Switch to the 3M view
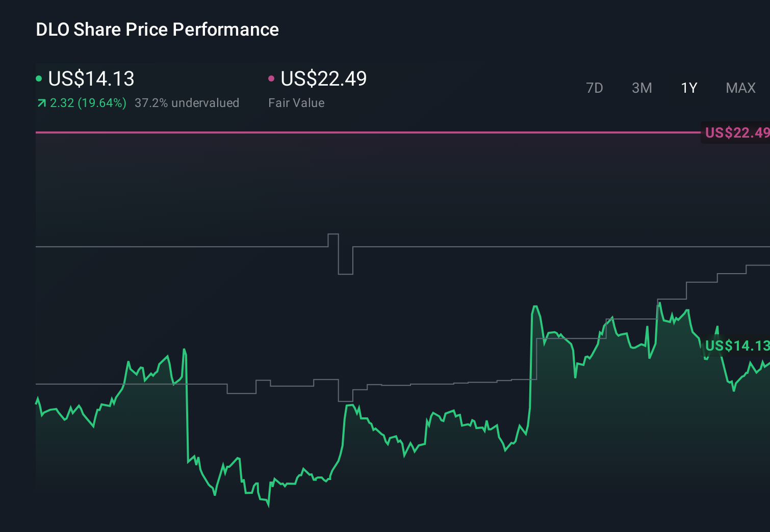The image size is (770, 532). click(641, 88)
